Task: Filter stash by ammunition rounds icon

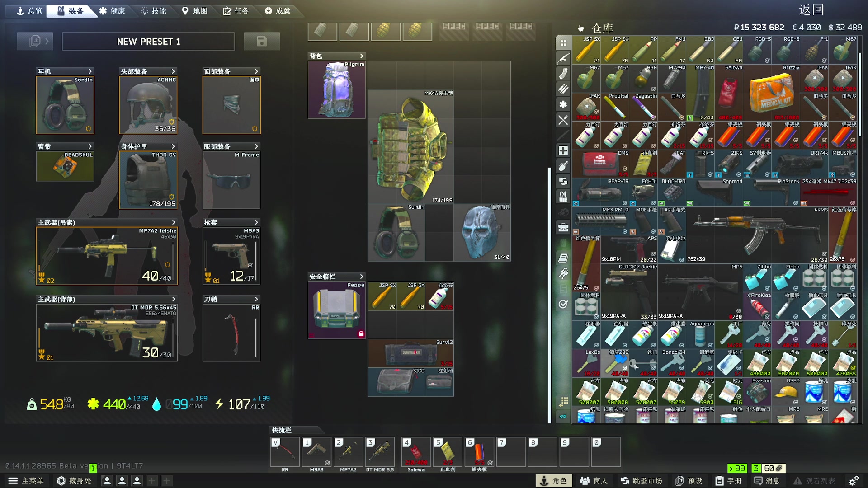Action: [563, 89]
